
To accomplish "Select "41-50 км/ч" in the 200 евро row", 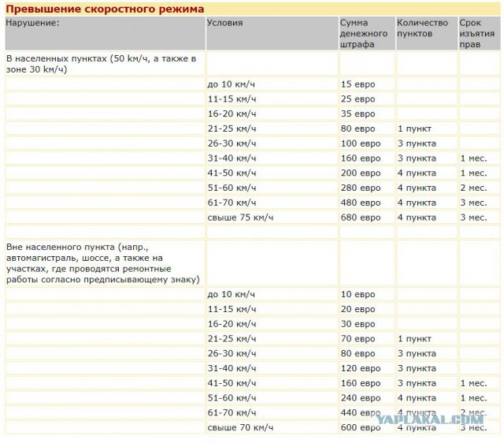I will click(232, 173).
